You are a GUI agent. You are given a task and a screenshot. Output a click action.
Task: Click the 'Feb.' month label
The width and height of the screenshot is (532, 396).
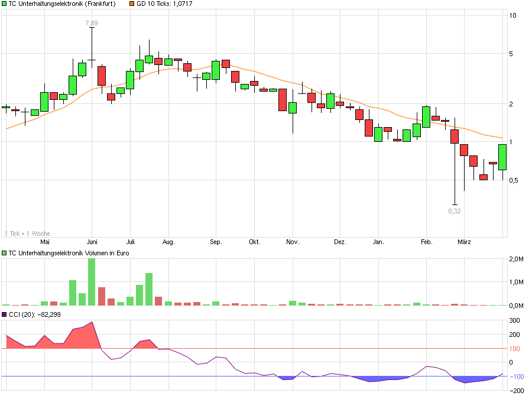(x=426, y=242)
